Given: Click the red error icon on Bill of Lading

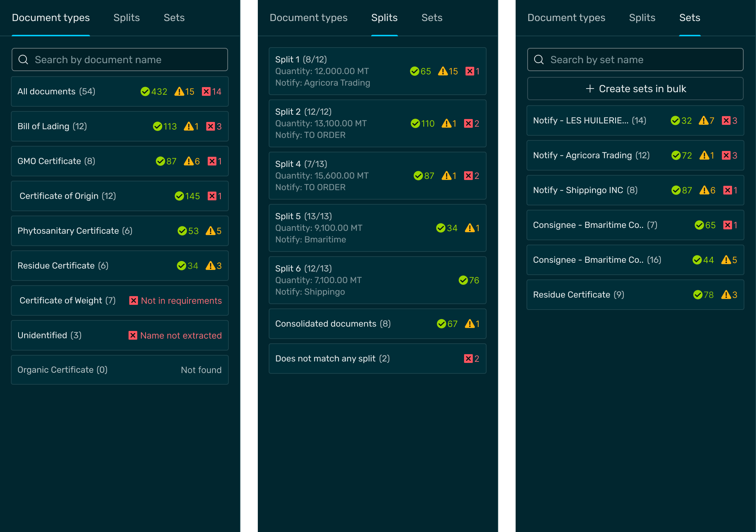Looking at the screenshot, I should point(210,126).
